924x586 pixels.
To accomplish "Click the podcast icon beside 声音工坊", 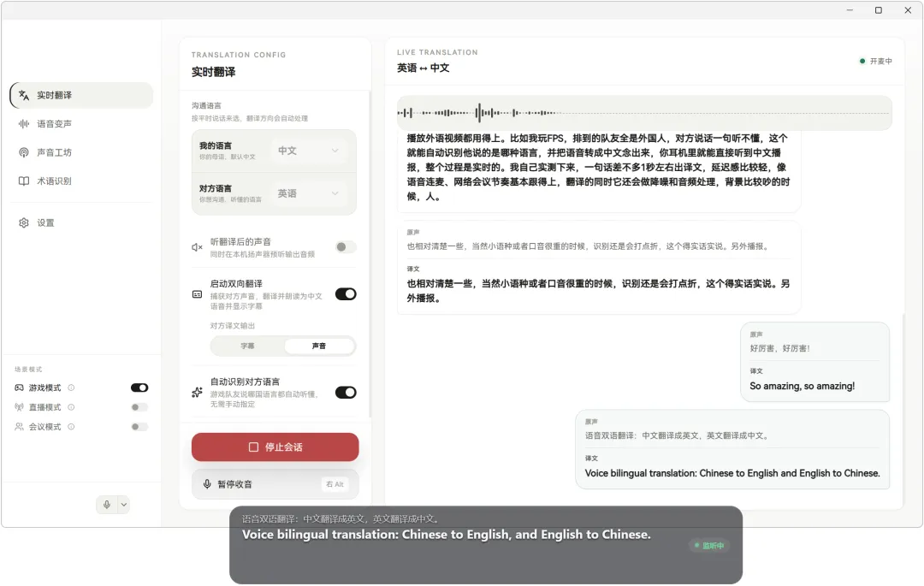I will point(24,152).
